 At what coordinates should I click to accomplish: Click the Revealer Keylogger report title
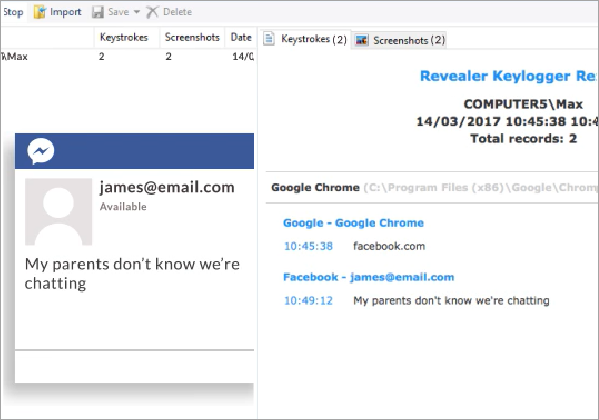(508, 76)
